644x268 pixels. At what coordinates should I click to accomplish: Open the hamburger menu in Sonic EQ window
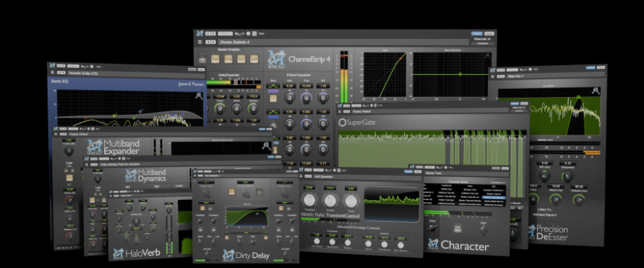pyautogui.click(x=52, y=73)
